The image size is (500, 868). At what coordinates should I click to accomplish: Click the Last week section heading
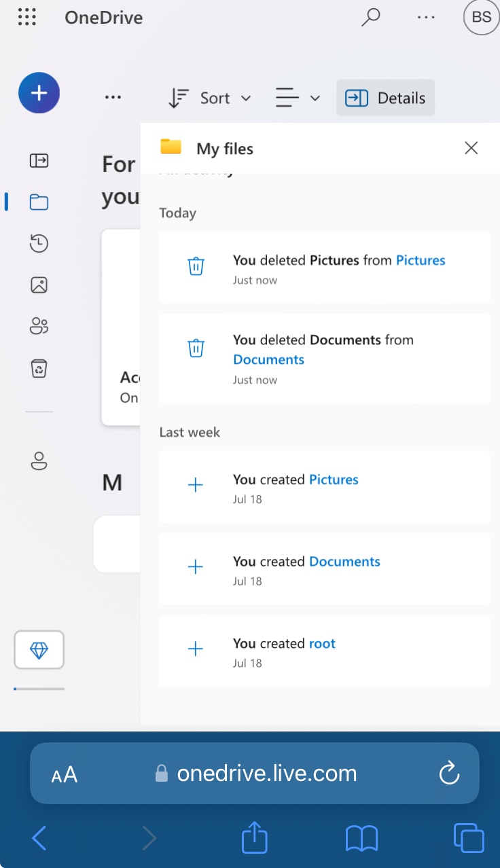[x=190, y=433]
